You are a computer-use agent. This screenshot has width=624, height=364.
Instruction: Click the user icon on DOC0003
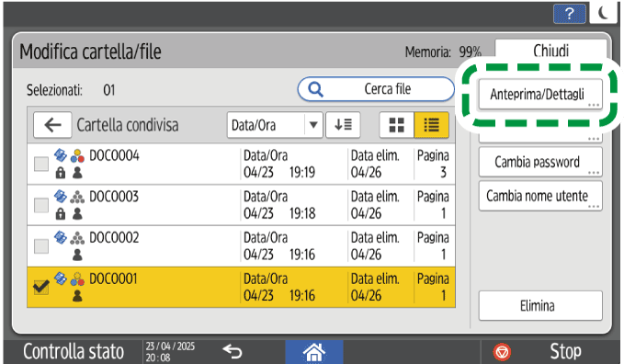click(77, 214)
